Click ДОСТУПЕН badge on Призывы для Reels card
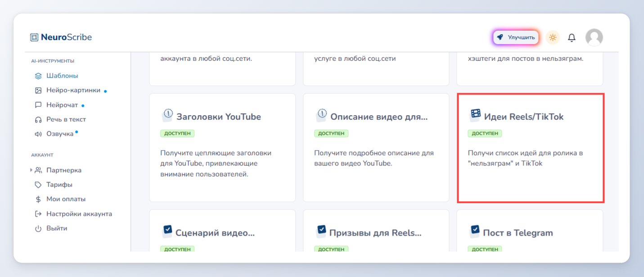Image resolution: width=644 pixels, height=277 pixels. (x=331, y=249)
